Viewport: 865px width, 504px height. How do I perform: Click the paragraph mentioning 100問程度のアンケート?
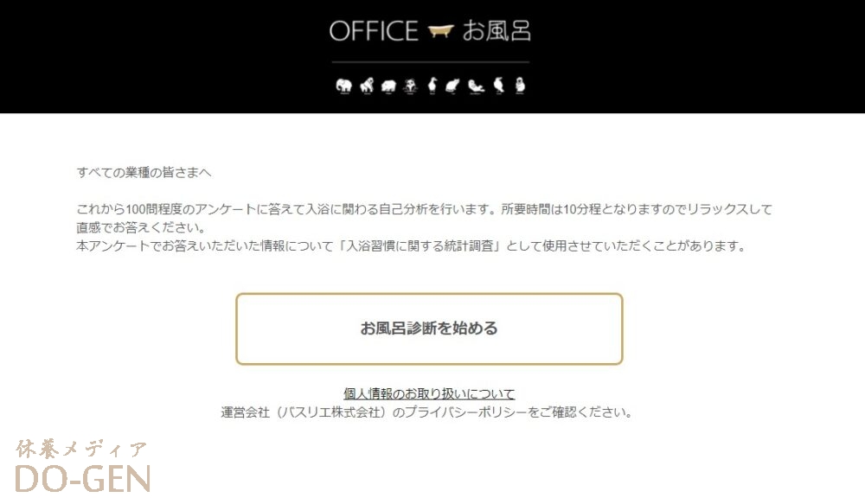point(424,218)
